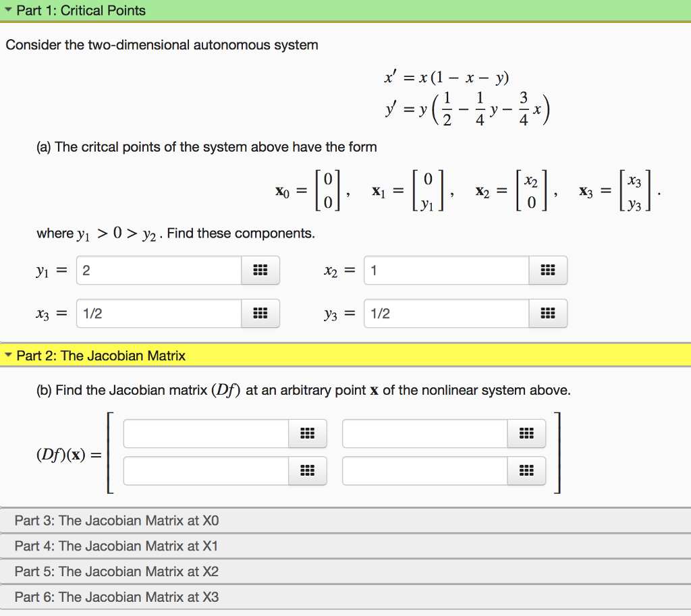This screenshot has width=691, height=616.
Task: Click the empty top-left Jacobian matrix field
Action: [x=202, y=433]
